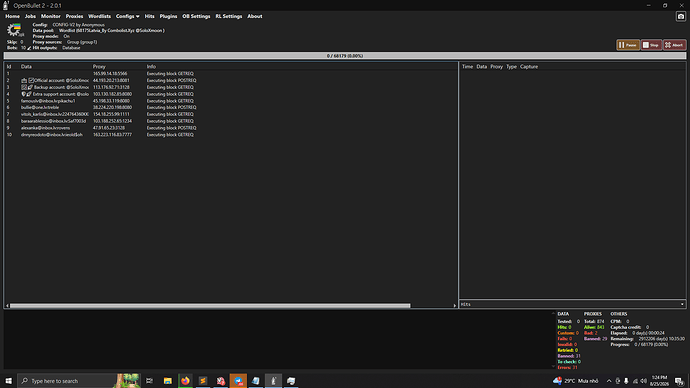Open the About page
Screen dimensions: 690x388
pyautogui.click(x=255, y=16)
